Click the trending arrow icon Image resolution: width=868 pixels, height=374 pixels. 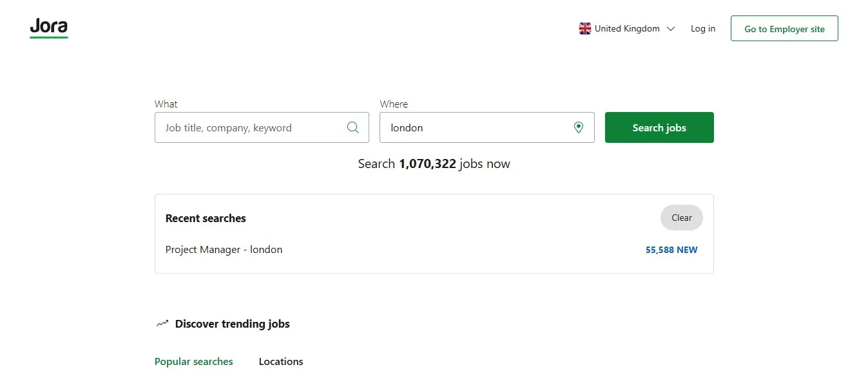(x=162, y=324)
